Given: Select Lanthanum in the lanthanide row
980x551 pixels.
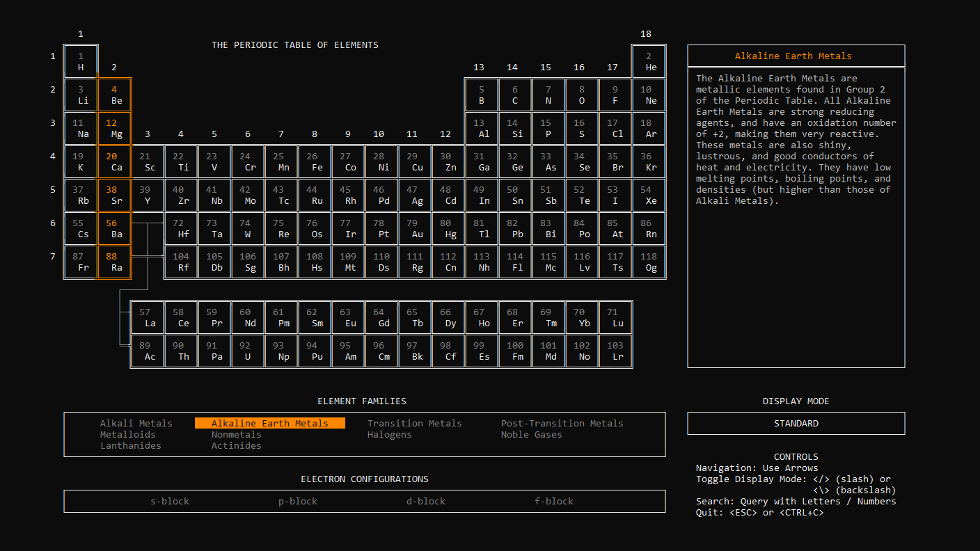Looking at the screenshot, I should 148,318.
